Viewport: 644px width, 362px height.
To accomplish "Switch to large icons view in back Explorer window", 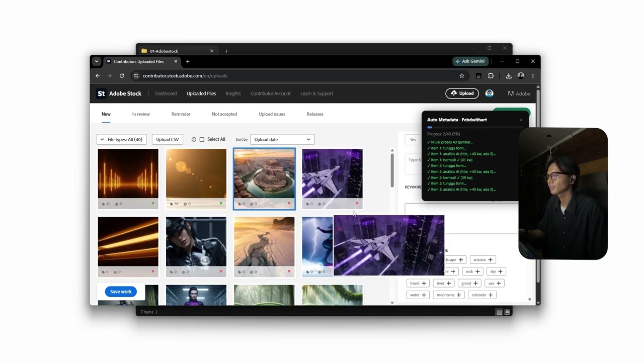I will (x=507, y=312).
